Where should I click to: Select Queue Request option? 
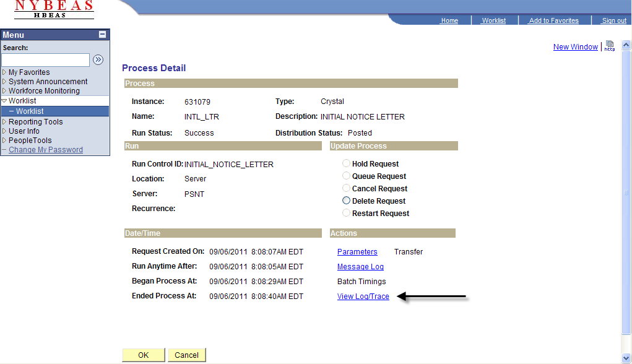tap(346, 176)
